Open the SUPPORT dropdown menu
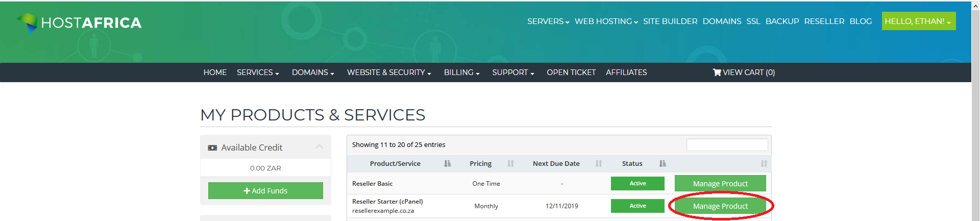Viewport: 980px width, 221px height. point(513,72)
